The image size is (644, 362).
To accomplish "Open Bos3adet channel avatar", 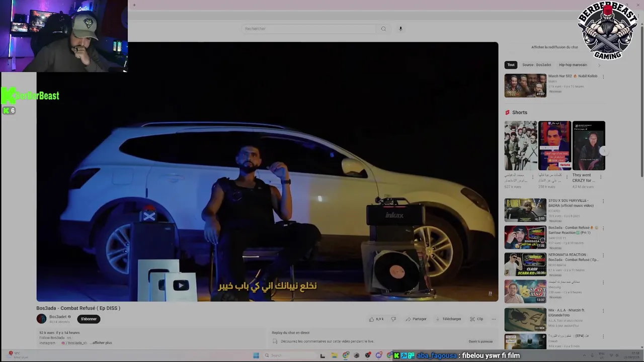I will click(41, 319).
